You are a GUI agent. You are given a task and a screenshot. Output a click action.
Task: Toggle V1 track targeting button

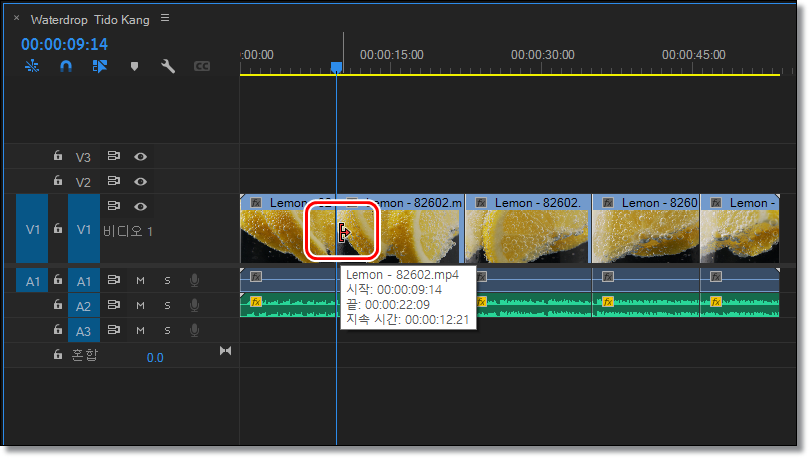pos(84,229)
